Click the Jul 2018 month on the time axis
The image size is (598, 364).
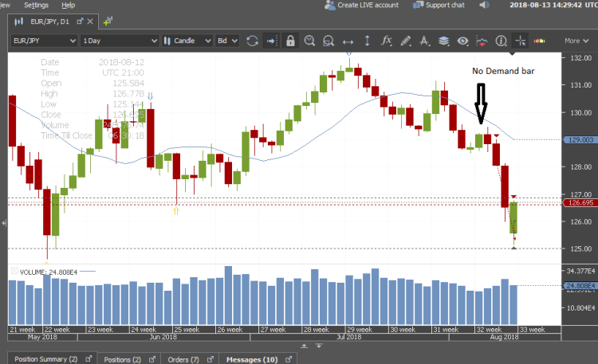349,337
